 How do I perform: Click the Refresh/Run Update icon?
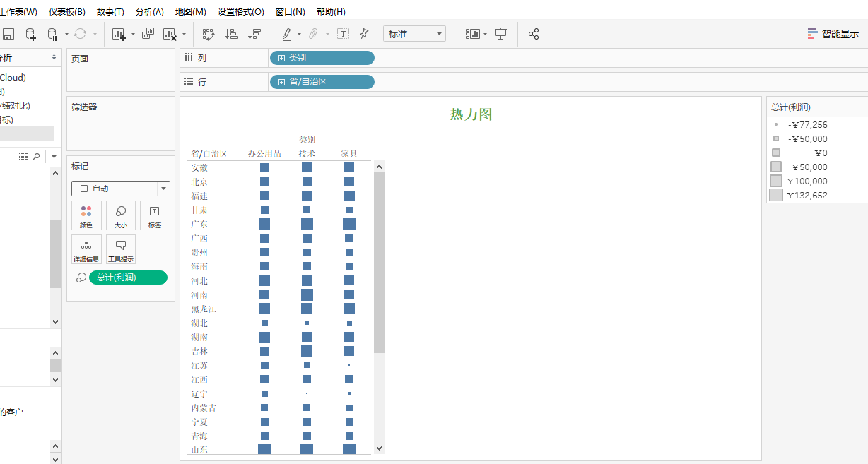80,34
